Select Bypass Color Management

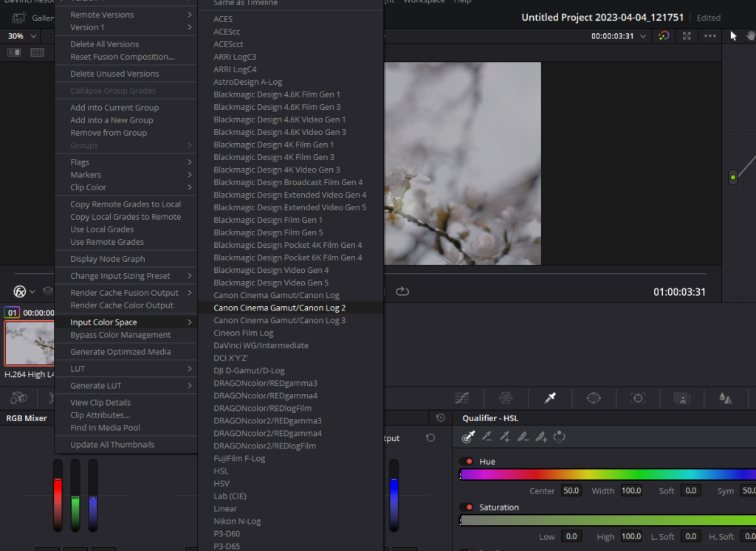point(126,334)
